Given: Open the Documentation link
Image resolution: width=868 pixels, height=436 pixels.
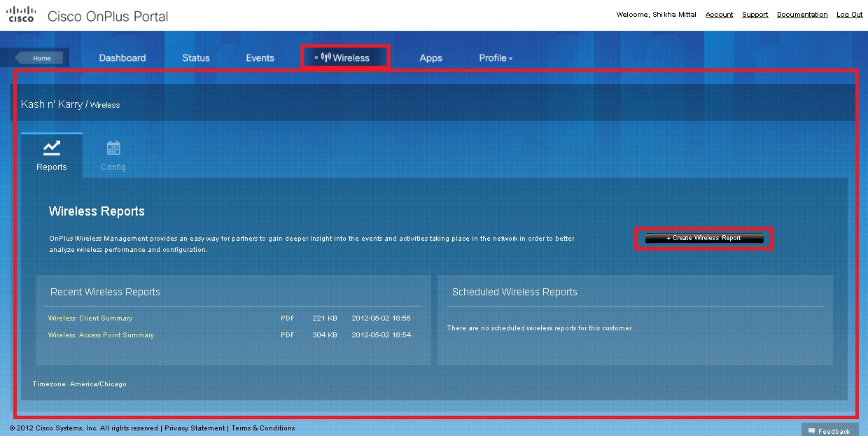Looking at the screenshot, I should 802,15.
